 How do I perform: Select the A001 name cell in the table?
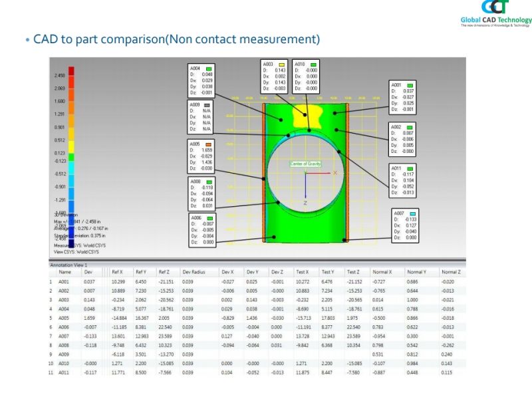[x=63, y=282]
